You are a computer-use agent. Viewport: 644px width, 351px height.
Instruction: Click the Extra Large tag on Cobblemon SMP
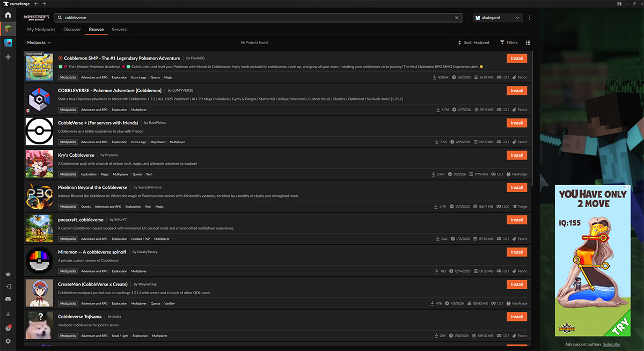(138, 77)
